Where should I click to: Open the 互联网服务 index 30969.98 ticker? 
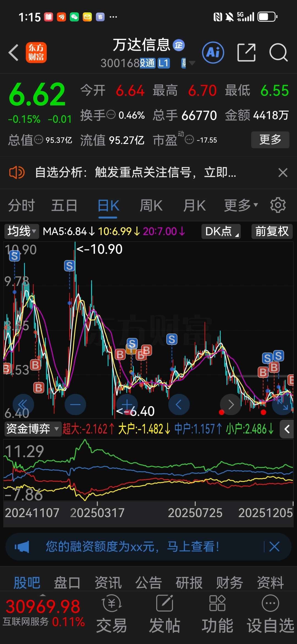coord(44,613)
